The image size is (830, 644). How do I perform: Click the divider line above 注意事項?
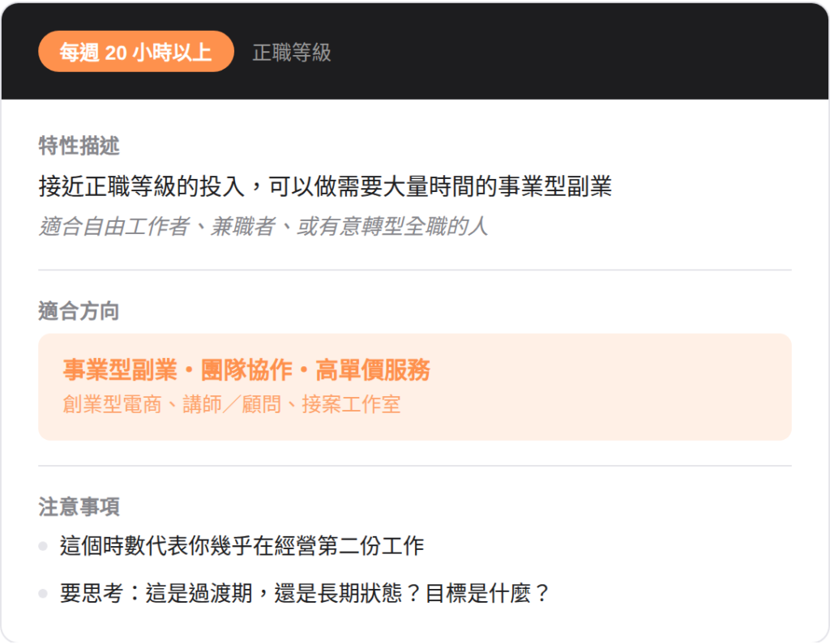pos(414,466)
